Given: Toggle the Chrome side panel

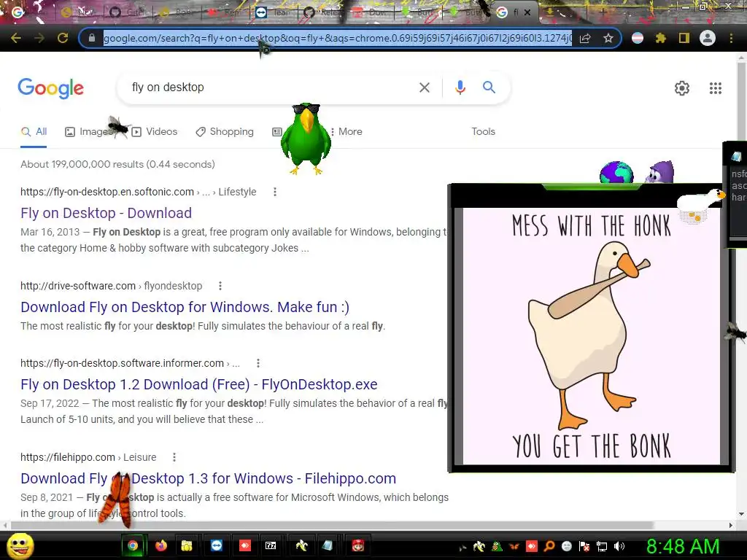Looking at the screenshot, I should (684, 38).
